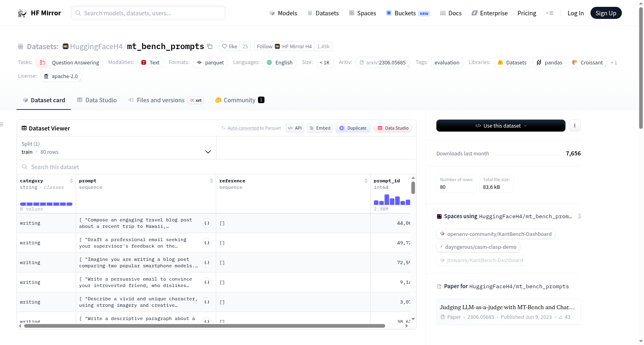The width and height of the screenshot is (644, 345).
Task: Copy dataset name with the copy icon
Action: point(210,46)
